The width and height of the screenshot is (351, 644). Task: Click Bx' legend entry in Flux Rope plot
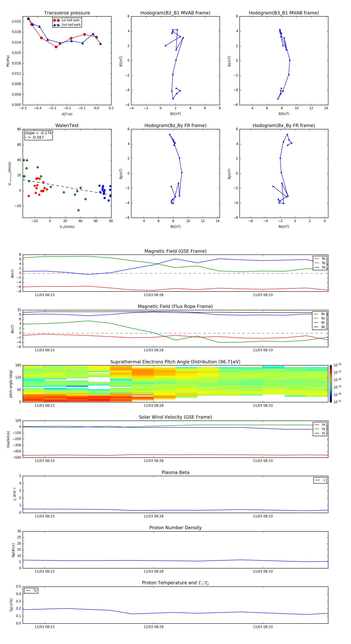point(320,314)
